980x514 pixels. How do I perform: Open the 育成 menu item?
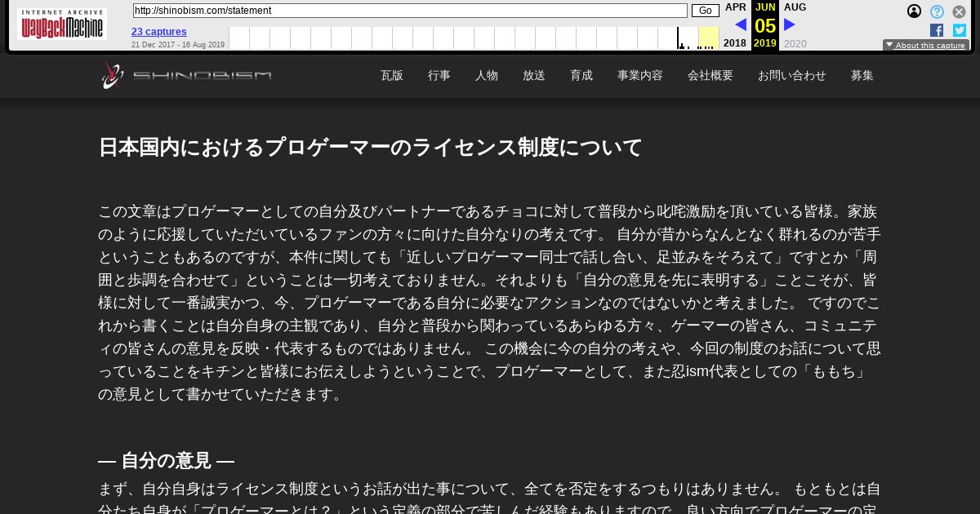tap(581, 75)
